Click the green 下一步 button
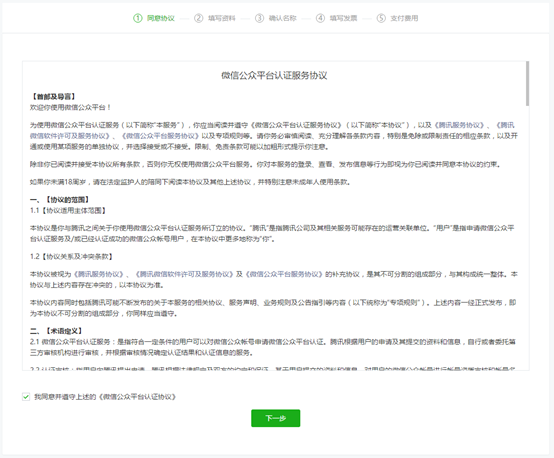Image resolution: width=554 pixels, height=458 pixels. [276, 418]
